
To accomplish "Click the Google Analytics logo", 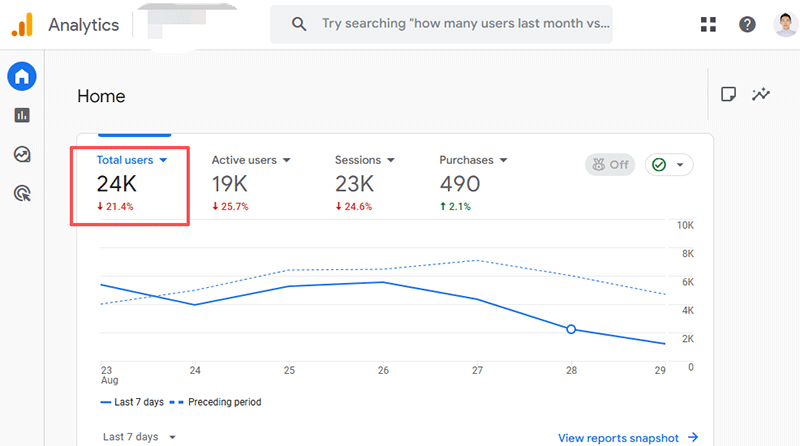I will click(22, 24).
